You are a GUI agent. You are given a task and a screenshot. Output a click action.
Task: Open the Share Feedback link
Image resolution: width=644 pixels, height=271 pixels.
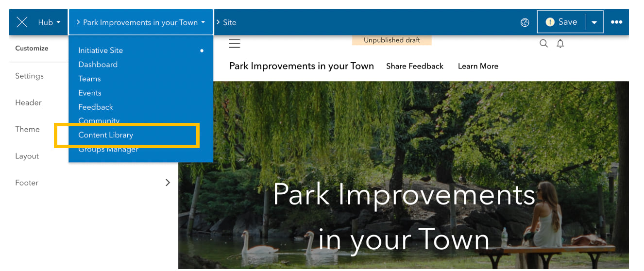[x=415, y=66]
